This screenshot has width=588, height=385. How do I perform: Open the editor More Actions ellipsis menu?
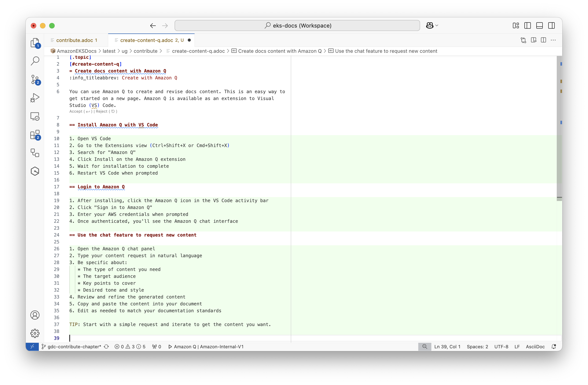pos(553,40)
